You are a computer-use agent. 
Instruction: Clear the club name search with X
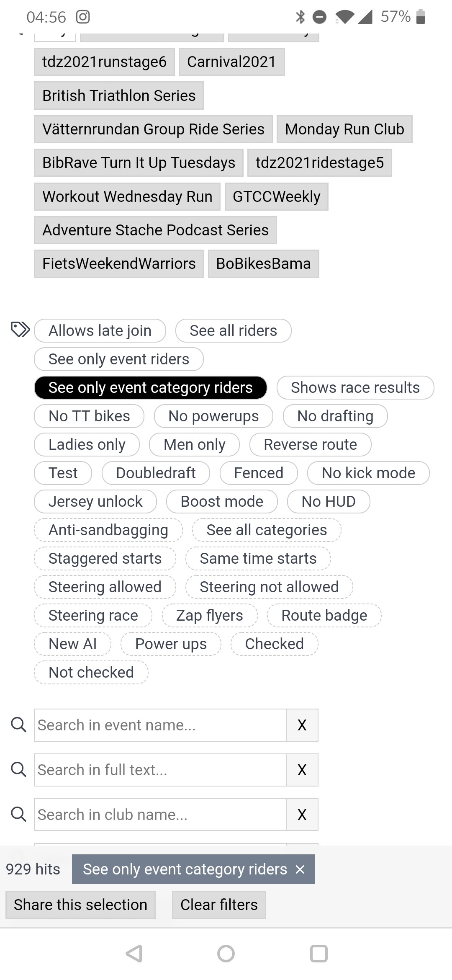pyautogui.click(x=302, y=815)
